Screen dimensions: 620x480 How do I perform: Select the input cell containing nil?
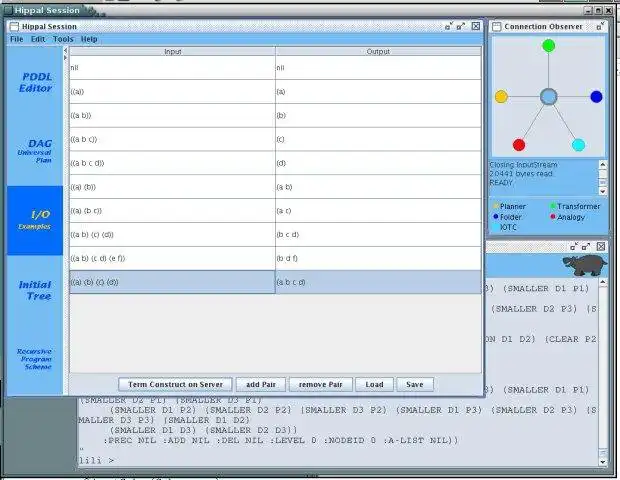tap(172, 68)
